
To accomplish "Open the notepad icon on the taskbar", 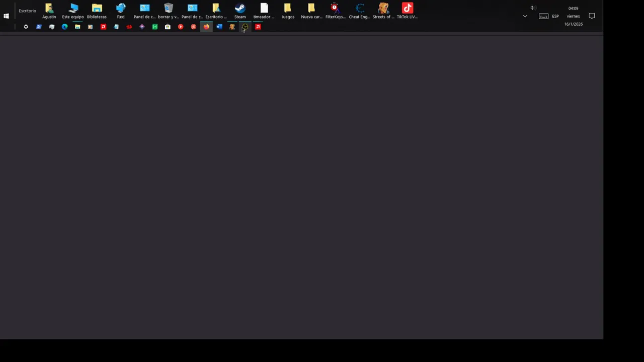I will pyautogui.click(x=116, y=27).
